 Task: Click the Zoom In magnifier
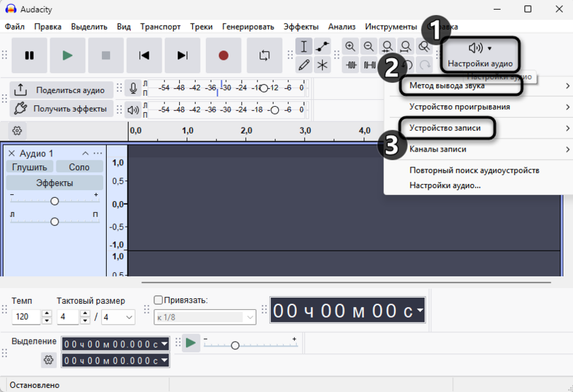pos(351,47)
